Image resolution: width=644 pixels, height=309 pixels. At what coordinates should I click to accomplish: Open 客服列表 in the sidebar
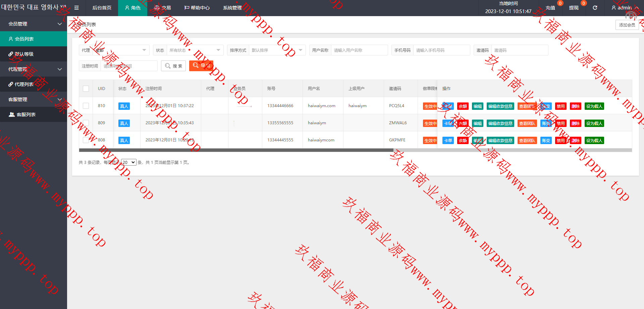point(34,115)
